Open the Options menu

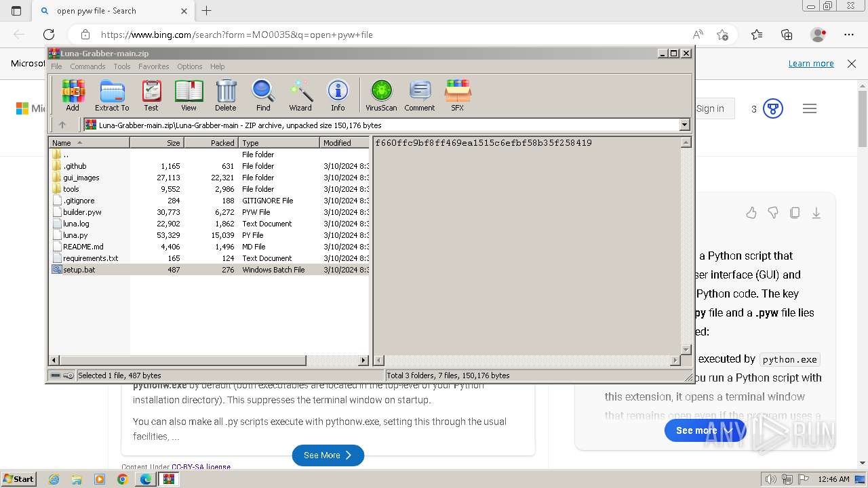(190, 66)
